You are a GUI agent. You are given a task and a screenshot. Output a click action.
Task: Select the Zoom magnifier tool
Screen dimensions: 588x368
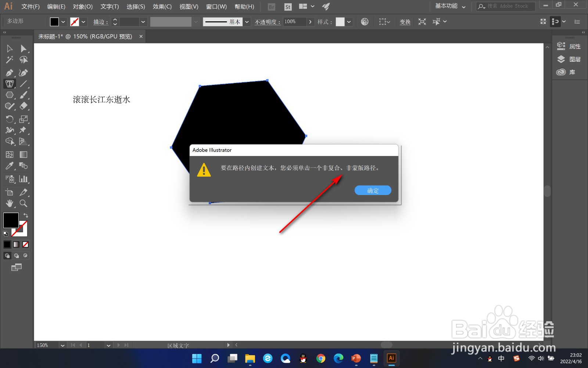23,204
